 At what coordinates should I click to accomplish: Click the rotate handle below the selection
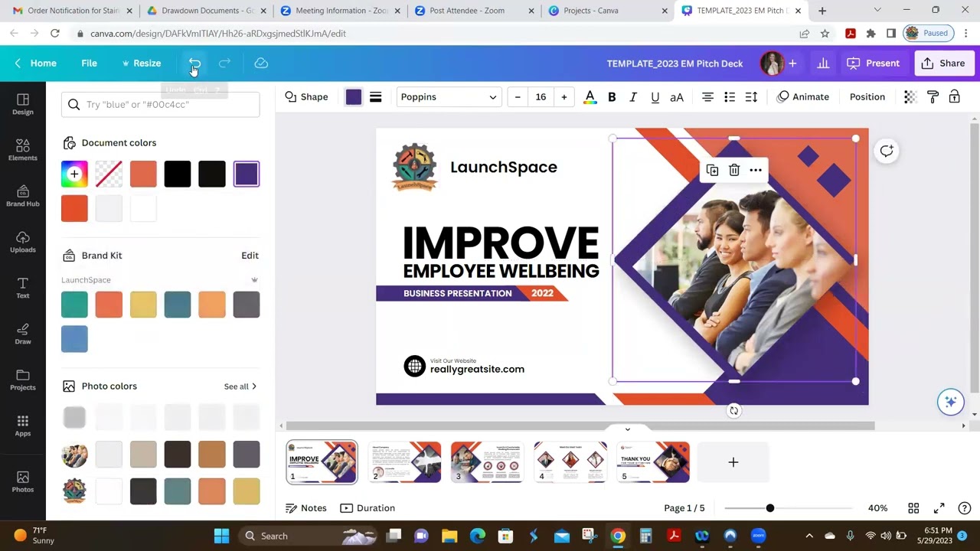(733, 411)
